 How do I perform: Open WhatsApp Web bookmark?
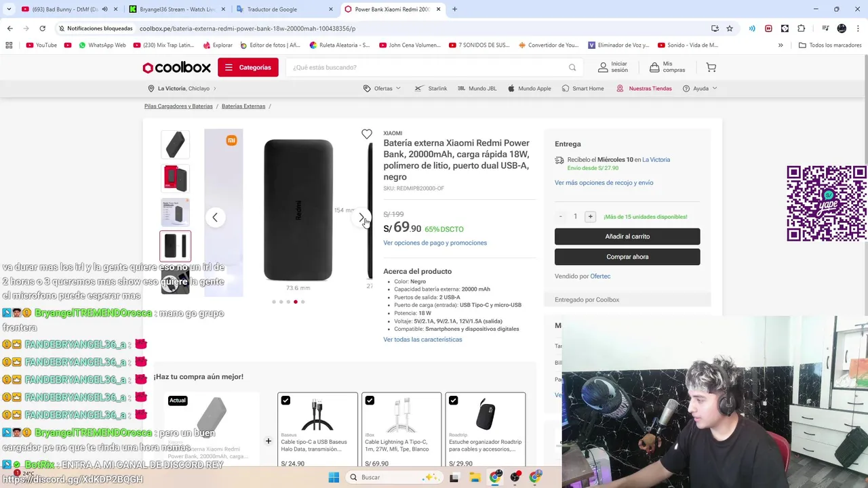(x=102, y=45)
